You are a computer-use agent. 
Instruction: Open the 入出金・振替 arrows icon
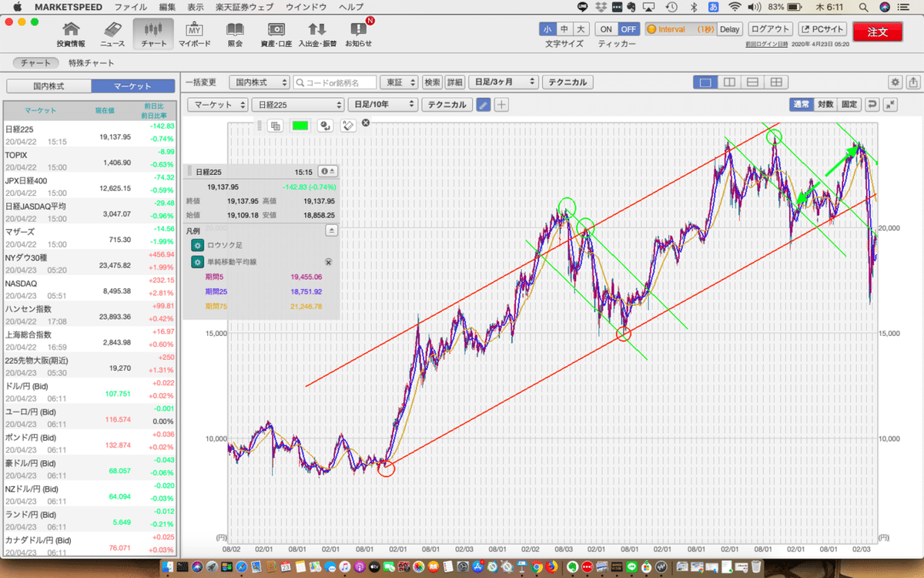coord(317,34)
